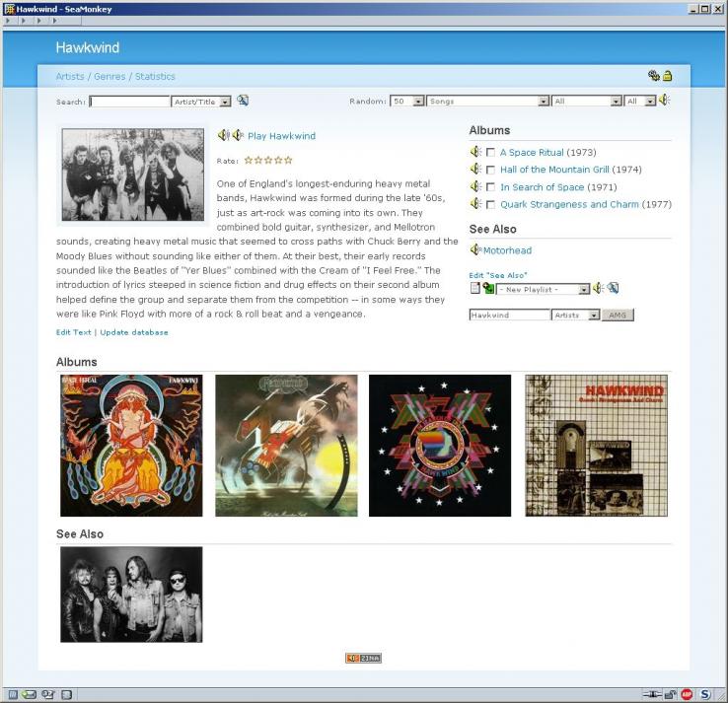Screen dimensions: 728x703
Task: Click the Havkvind AMG lookup text field
Action: click(510, 316)
